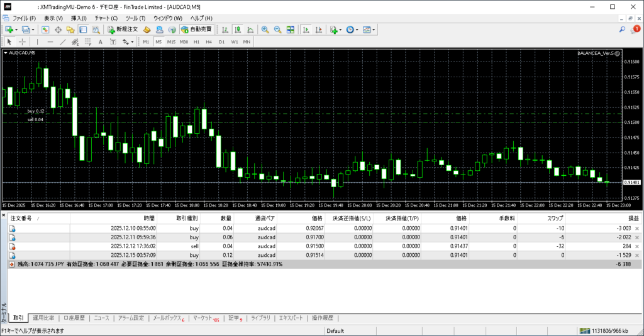Select the crosshair cursor tool
Viewport: 644px width, 336px height.
pos(22,42)
